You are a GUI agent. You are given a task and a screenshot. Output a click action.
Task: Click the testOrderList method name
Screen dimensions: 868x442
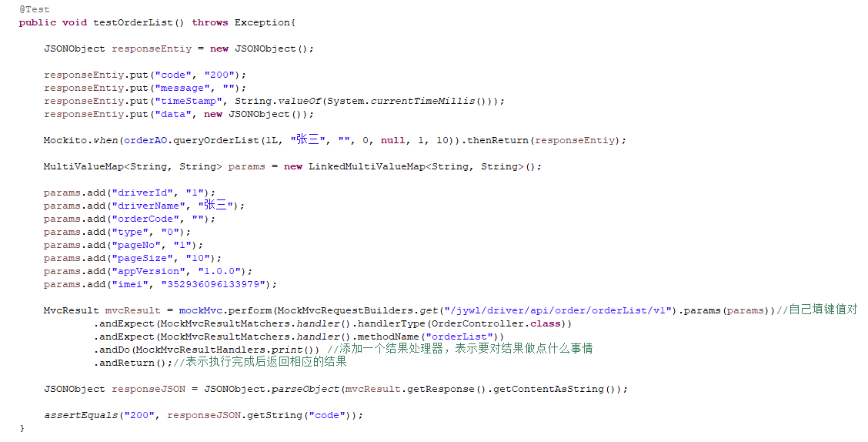click(133, 22)
